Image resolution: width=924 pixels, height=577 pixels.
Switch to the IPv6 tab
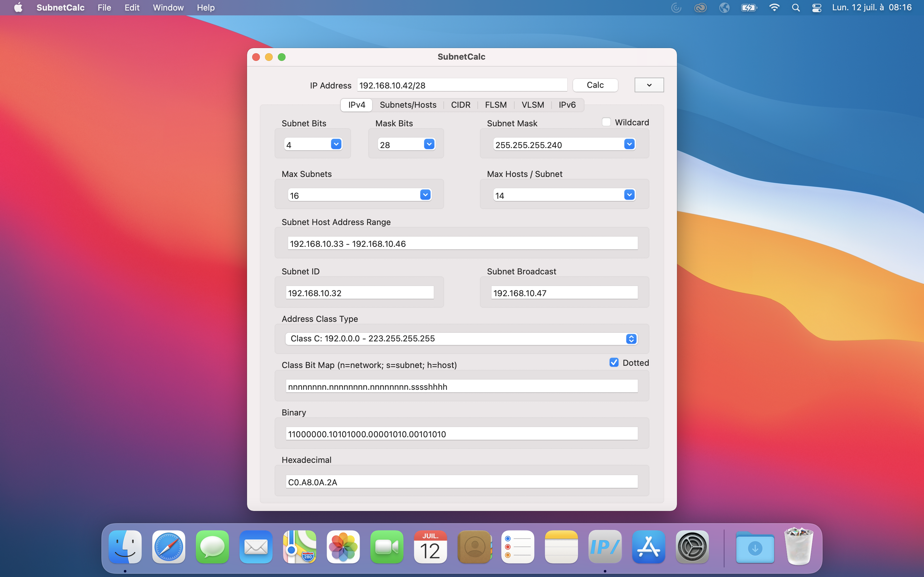click(x=567, y=105)
